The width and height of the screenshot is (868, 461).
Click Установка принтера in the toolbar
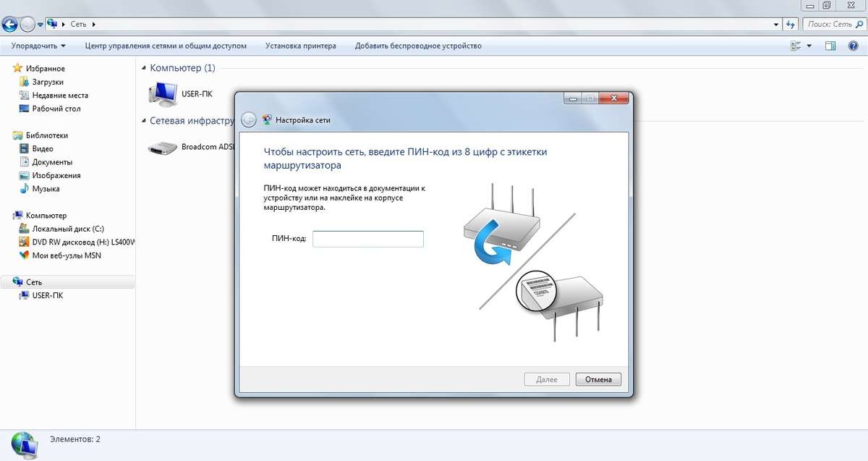tap(300, 46)
